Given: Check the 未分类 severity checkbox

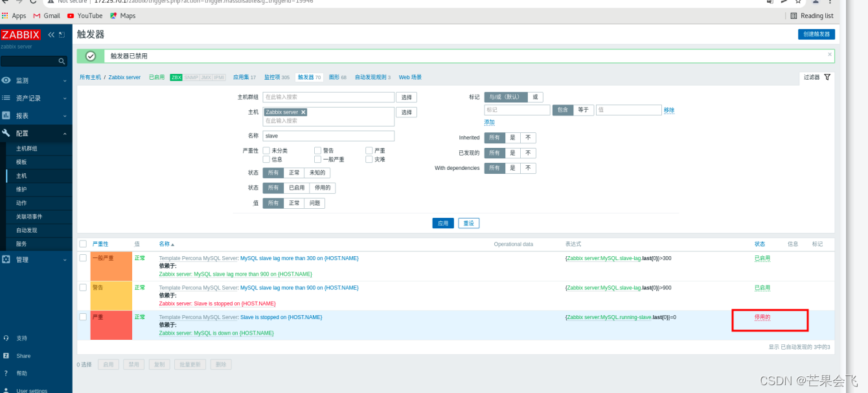Looking at the screenshot, I should click(x=266, y=150).
